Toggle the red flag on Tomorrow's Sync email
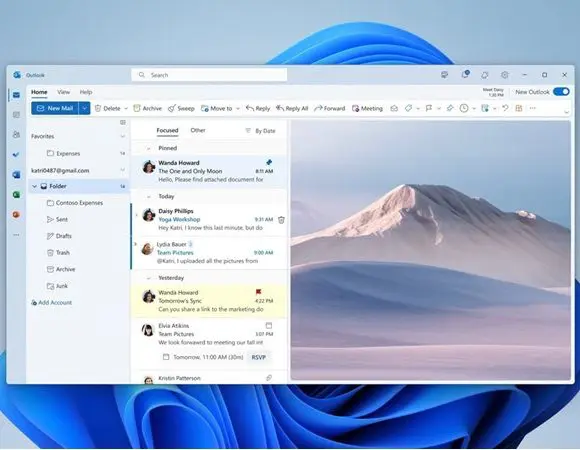 click(x=259, y=292)
